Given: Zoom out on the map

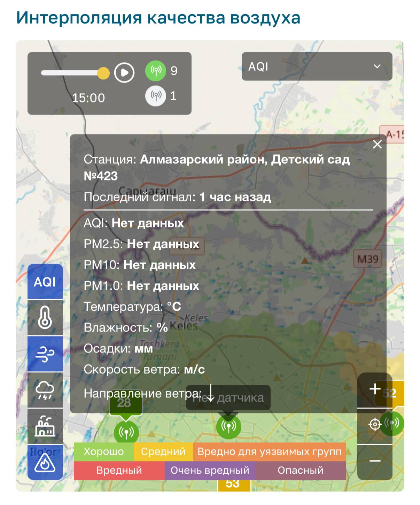Looking at the screenshot, I should (375, 461).
